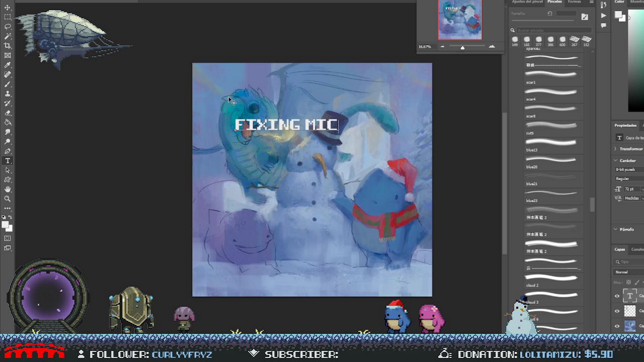This screenshot has width=644, height=362.
Task: Toggle Quick Mask mode
Action: pyautogui.click(x=7, y=238)
